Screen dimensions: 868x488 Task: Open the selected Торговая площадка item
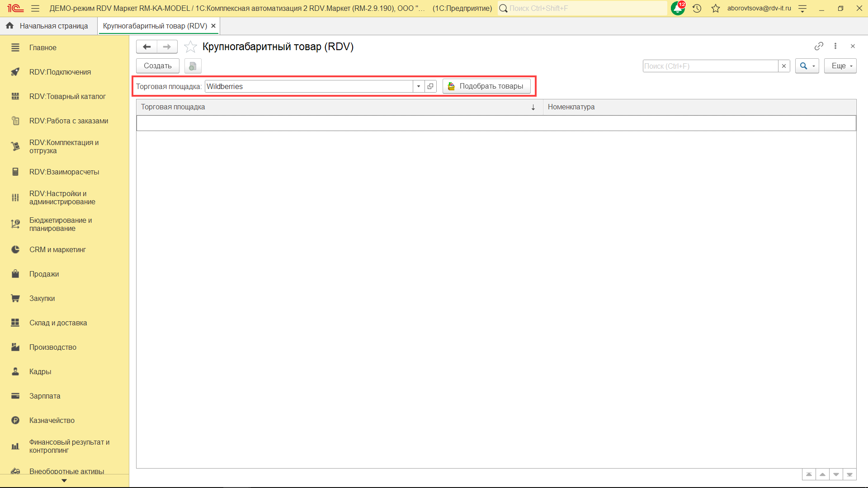(430, 86)
